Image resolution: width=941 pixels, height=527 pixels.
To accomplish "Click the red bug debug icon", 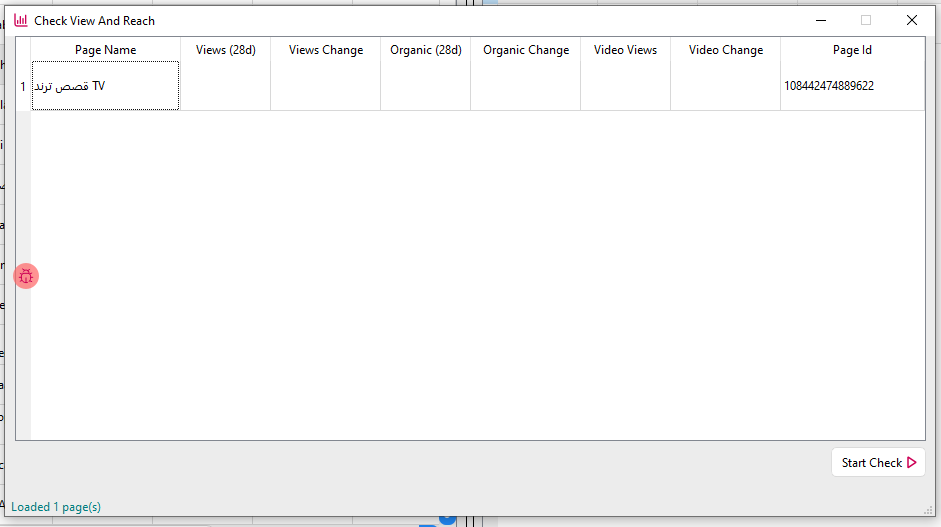I will pos(26,276).
